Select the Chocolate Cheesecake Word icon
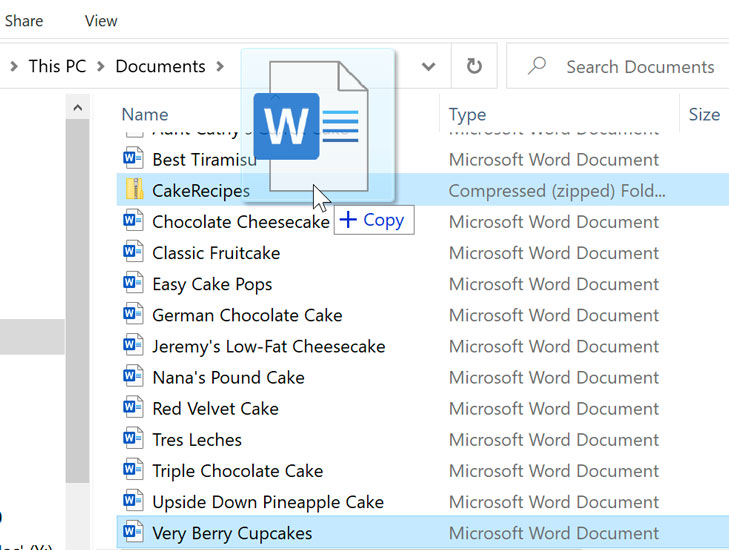The image size is (729, 550). click(x=133, y=221)
